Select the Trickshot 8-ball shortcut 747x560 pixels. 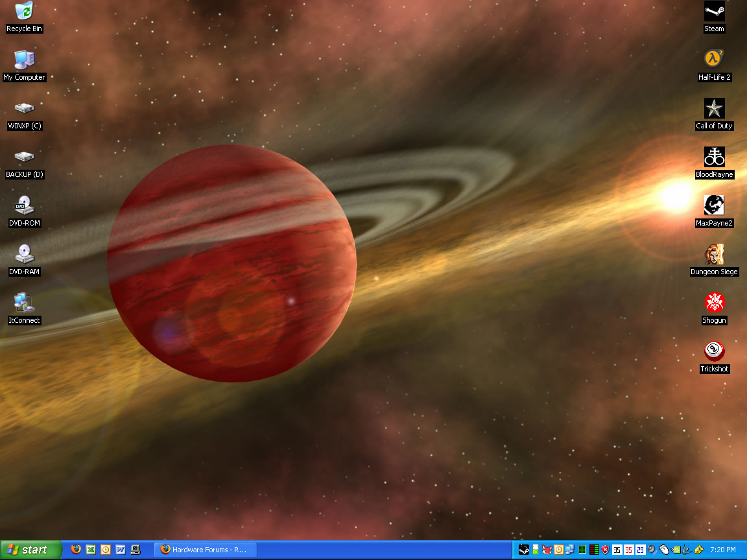[714, 357]
